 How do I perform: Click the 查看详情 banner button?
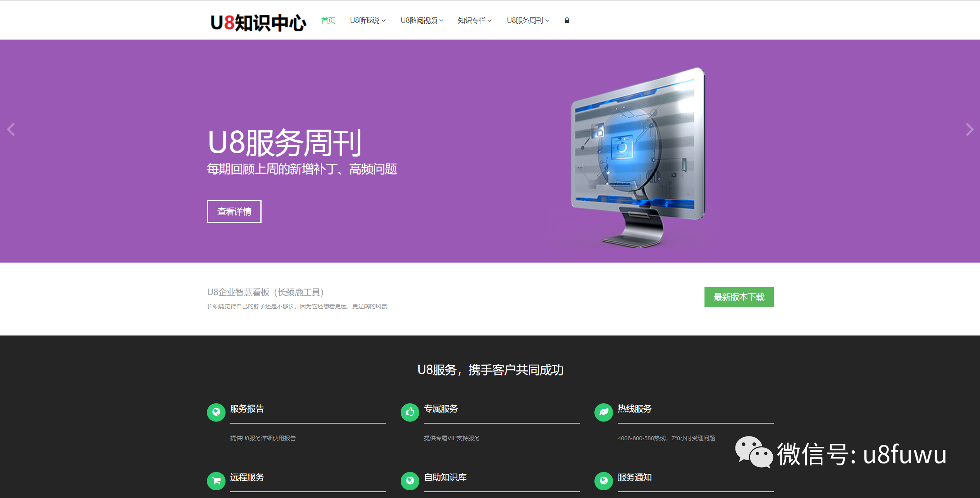click(x=234, y=212)
